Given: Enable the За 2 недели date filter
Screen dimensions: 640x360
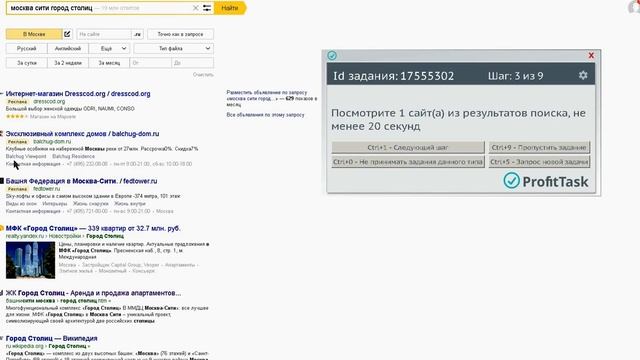Looking at the screenshot, I should click(x=68, y=63).
